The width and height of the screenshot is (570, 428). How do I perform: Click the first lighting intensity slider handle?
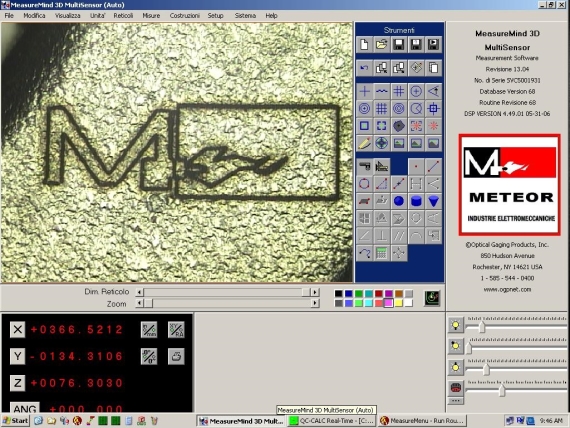(x=482, y=327)
